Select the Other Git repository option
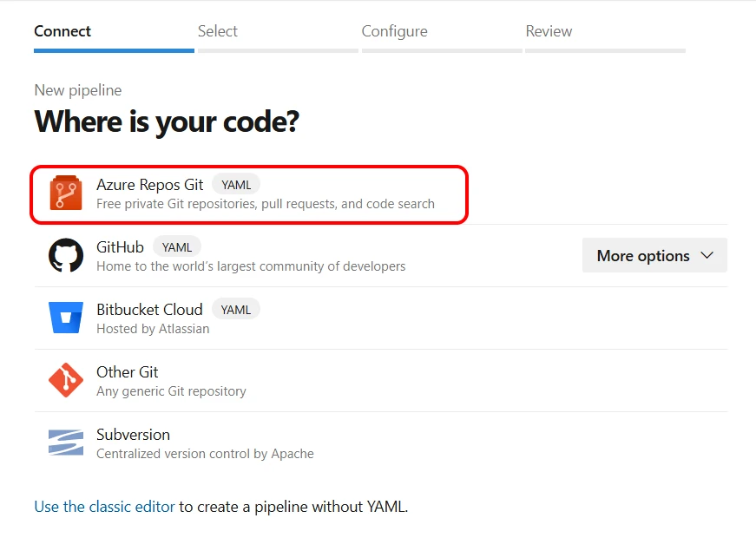 coord(127,372)
